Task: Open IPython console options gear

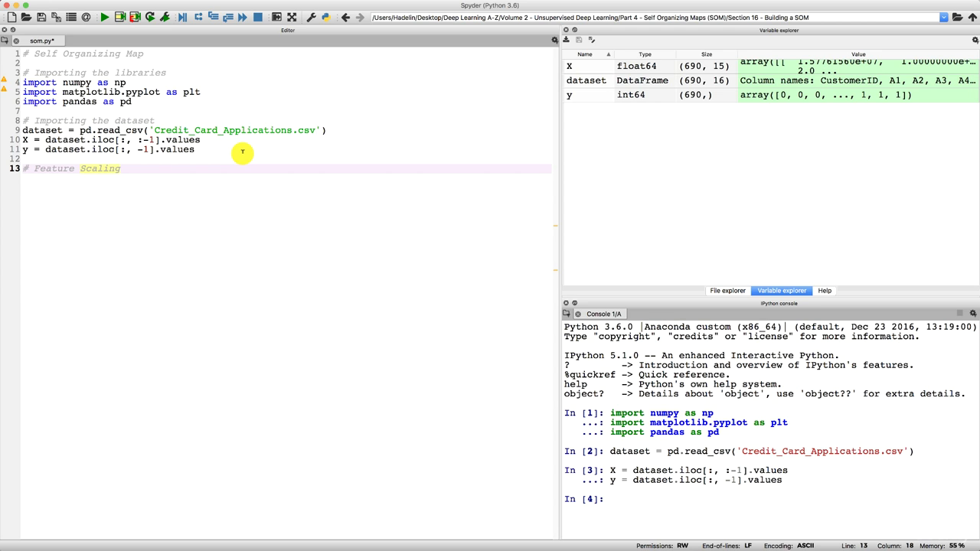Action: (973, 313)
